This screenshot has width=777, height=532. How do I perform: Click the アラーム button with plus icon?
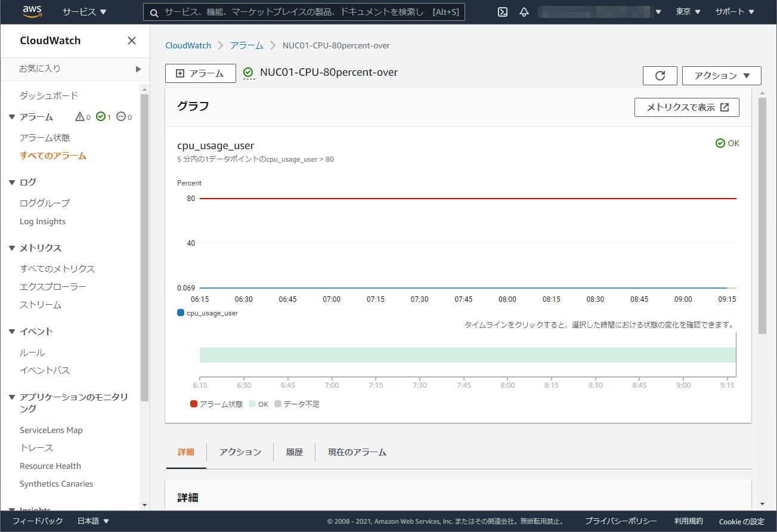click(200, 73)
